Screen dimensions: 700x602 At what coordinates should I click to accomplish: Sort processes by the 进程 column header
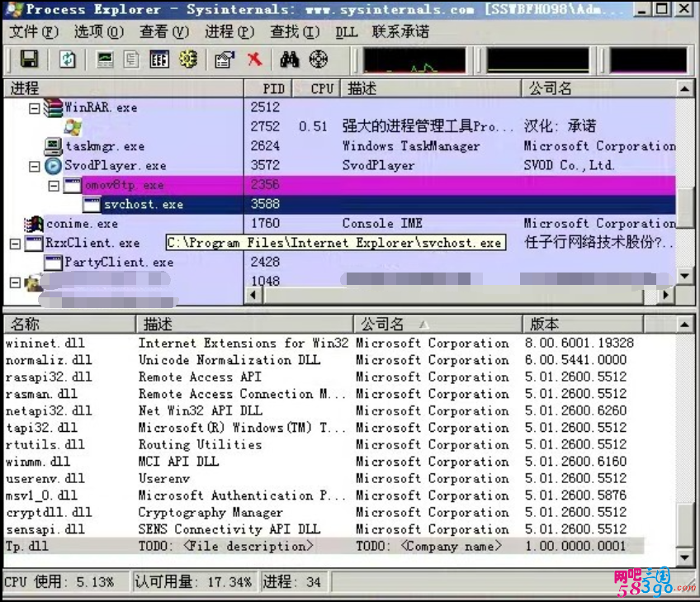[x=123, y=88]
